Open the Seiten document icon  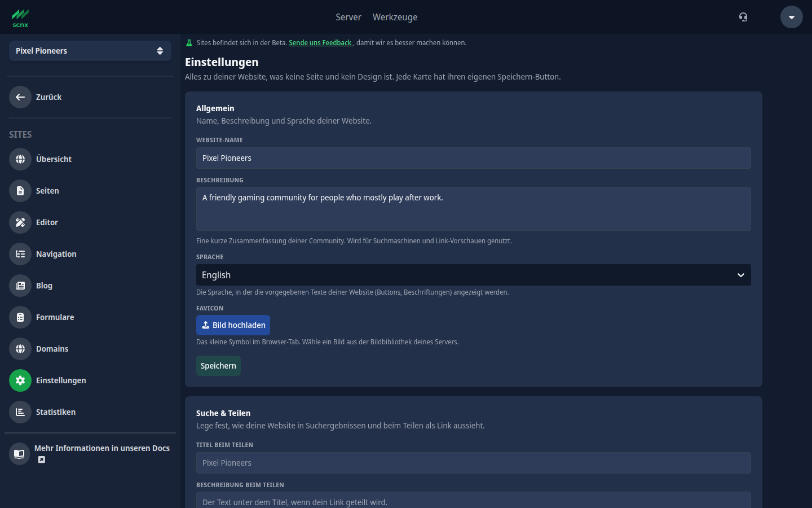point(20,191)
